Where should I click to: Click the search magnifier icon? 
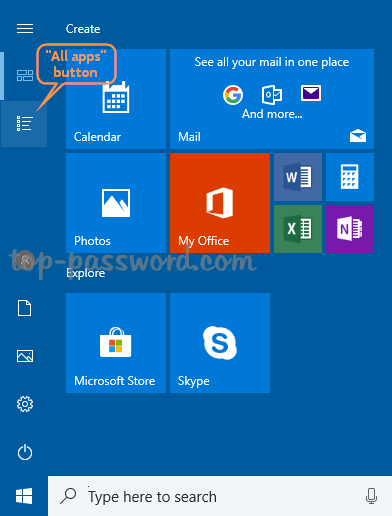[68, 496]
